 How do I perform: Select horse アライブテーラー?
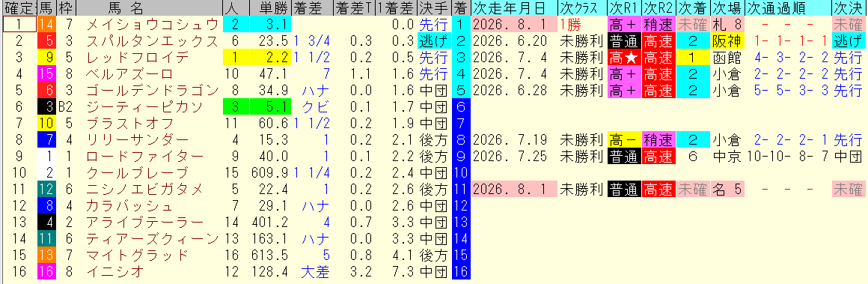tap(144, 223)
